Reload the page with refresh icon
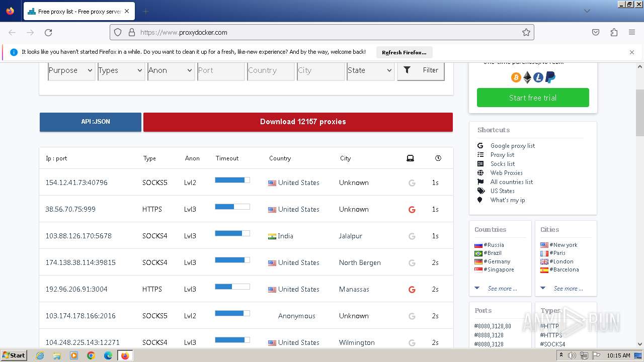 tap(48, 32)
